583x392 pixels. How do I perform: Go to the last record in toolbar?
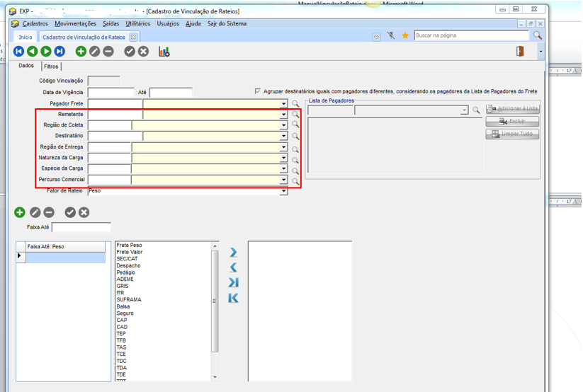pos(60,52)
